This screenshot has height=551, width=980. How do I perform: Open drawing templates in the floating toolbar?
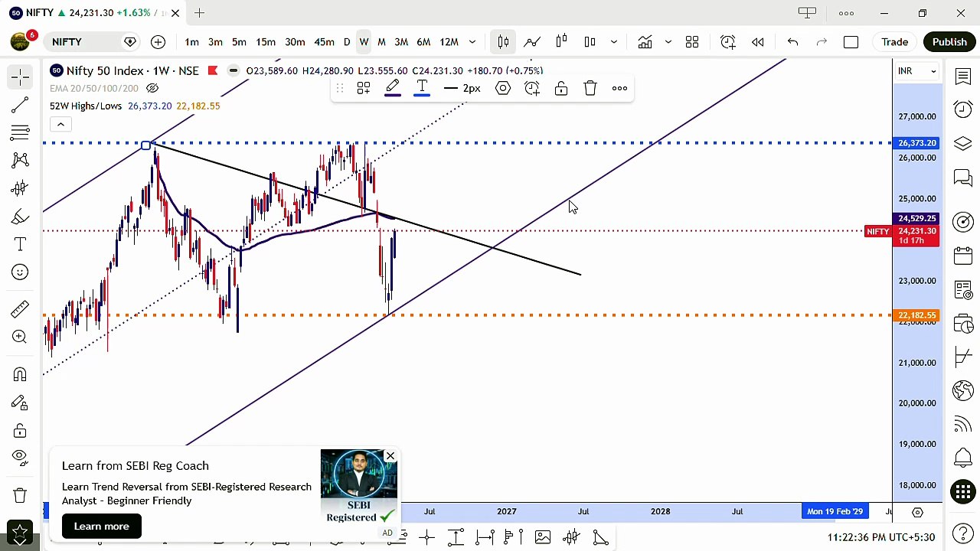[x=364, y=89]
